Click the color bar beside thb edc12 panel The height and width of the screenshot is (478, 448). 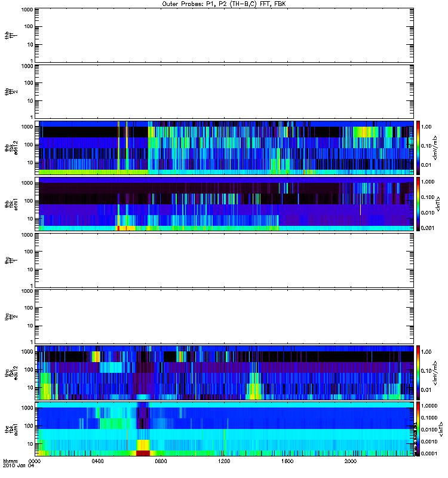pyautogui.click(x=418, y=148)
